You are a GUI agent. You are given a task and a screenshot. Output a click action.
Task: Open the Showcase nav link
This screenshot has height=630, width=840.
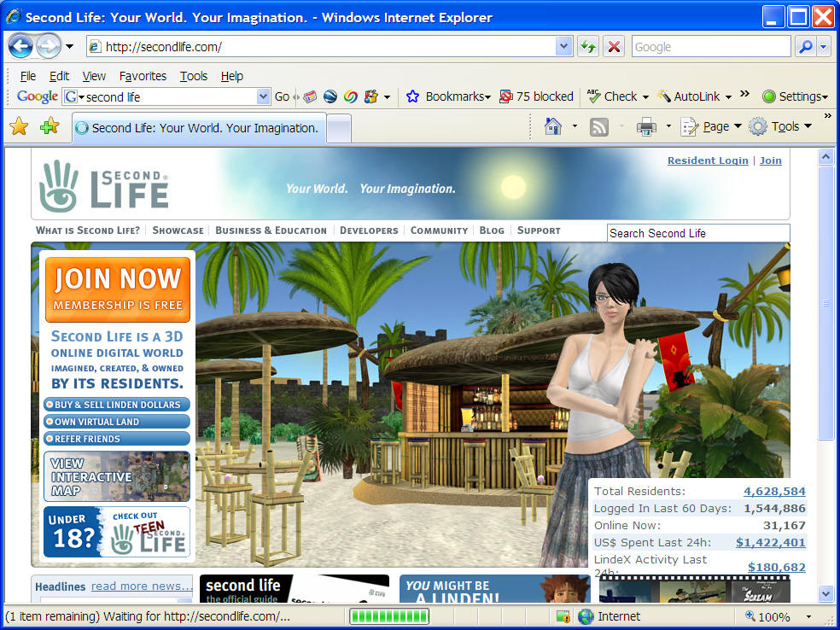[178, 230]
